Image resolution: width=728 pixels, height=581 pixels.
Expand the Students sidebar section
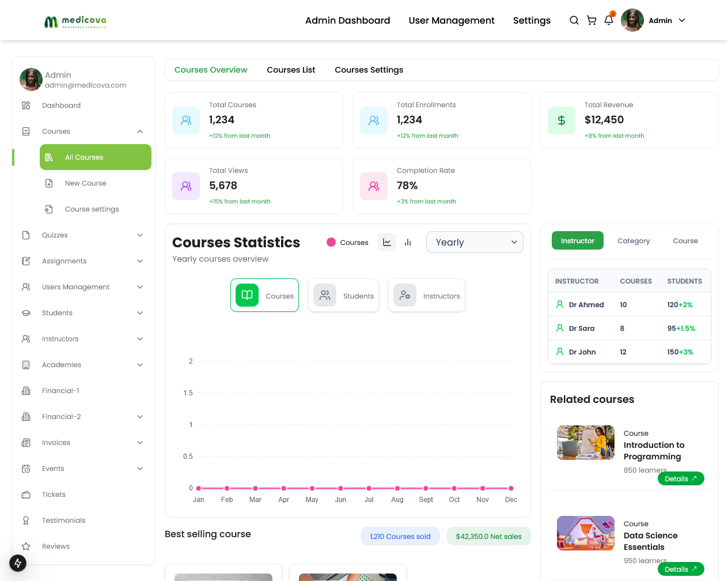point(140,313)
